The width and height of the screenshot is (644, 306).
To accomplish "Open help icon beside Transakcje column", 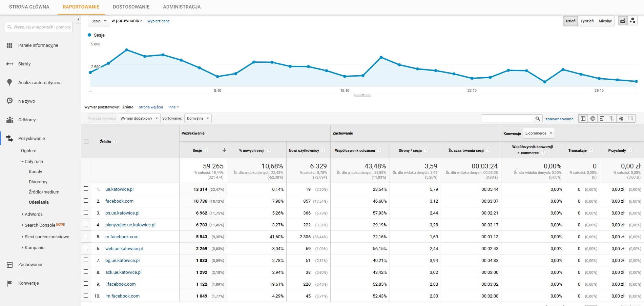I will coord(591,150).
